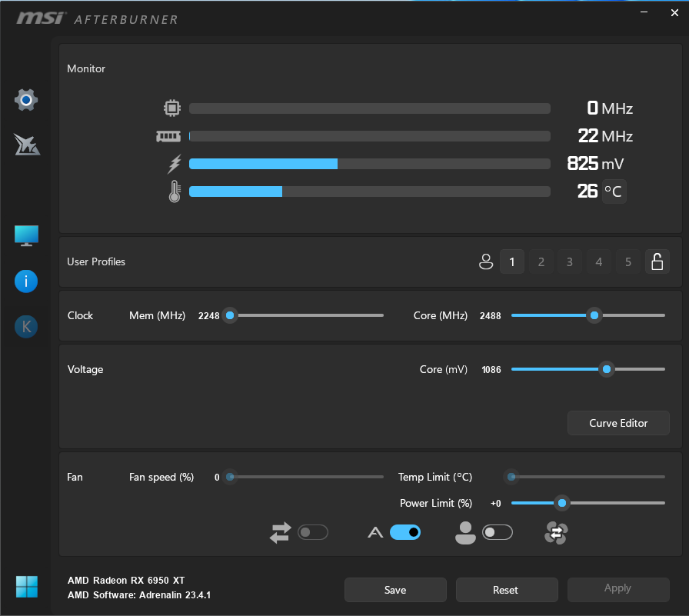Unlock profiles with the padlock icon
Screen dimensions: 689x616
[657, 262]
